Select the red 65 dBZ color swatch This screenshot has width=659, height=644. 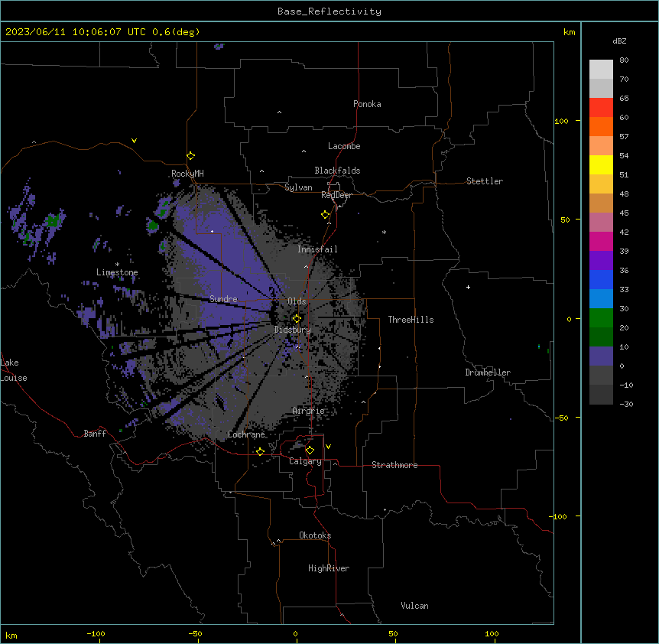[601, 107]
